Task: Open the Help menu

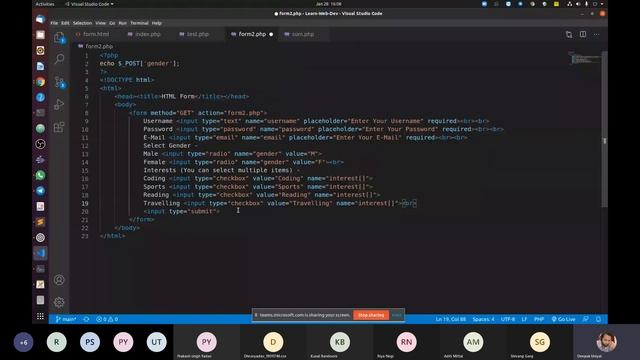Action: pyautogui.click(x=157, y=23)
